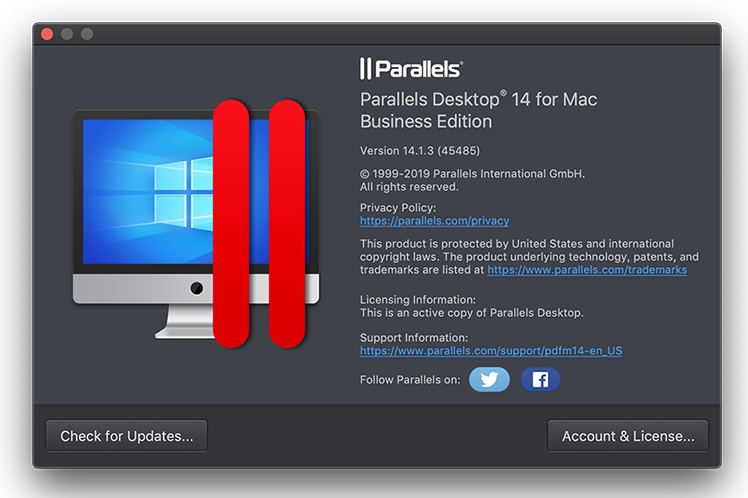Open the pdfm14-en_US support link
748x498 pixels.
click(x=491, y=351)
